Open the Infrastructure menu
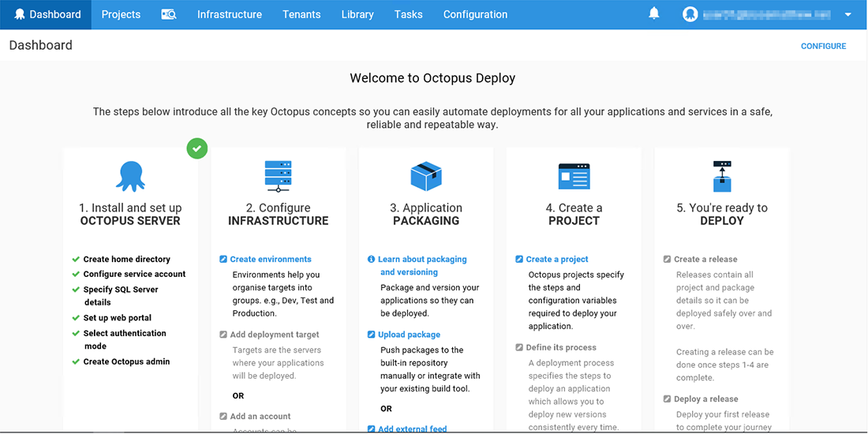The image size is (868, 434). [229, 14]
